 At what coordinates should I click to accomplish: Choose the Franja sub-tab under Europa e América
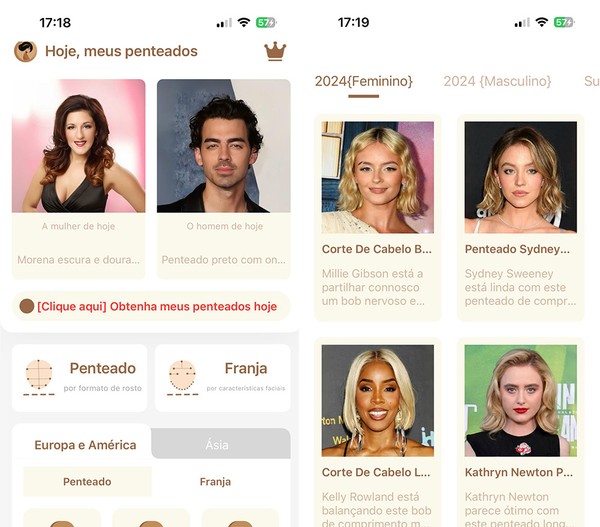coord(215,481)
